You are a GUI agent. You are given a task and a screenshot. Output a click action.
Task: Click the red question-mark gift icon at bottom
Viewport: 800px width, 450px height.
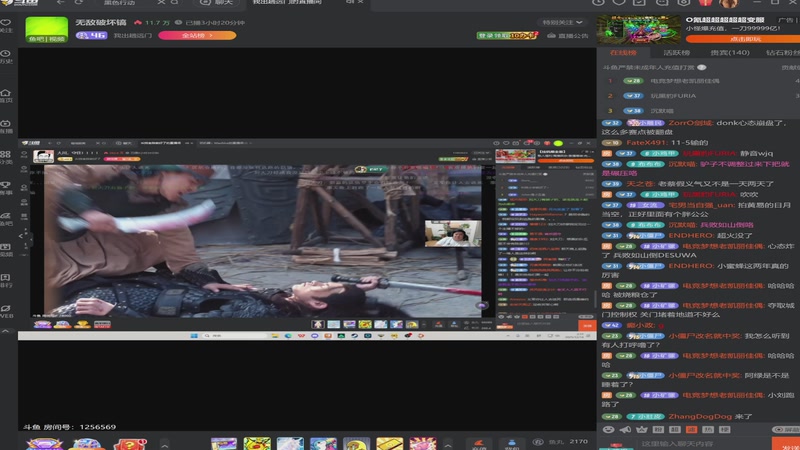click(130, 444)
